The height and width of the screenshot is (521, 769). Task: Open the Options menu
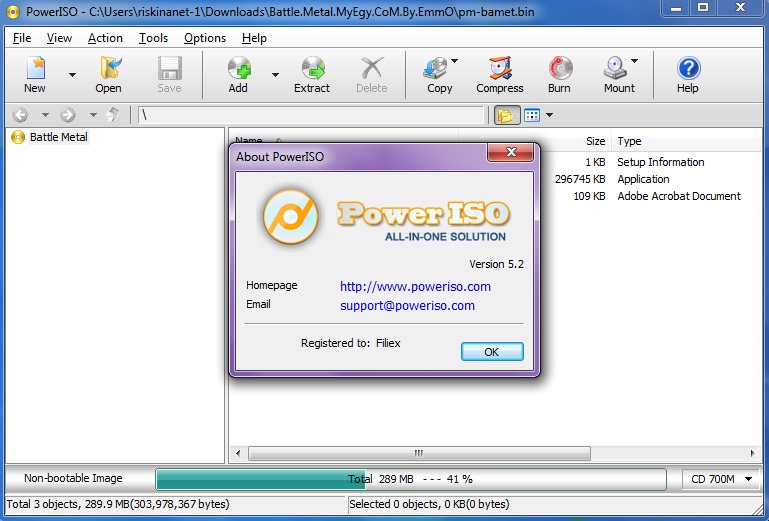click(205, 38)
